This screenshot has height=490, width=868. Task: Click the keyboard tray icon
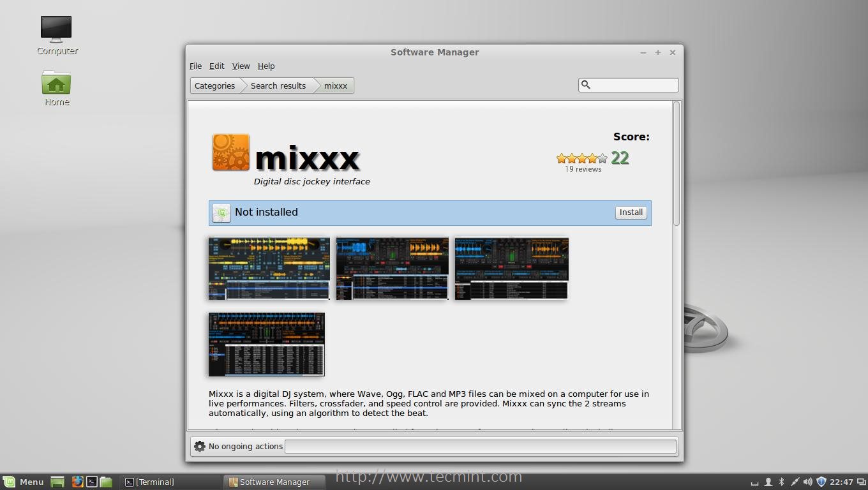pos(755,482)
